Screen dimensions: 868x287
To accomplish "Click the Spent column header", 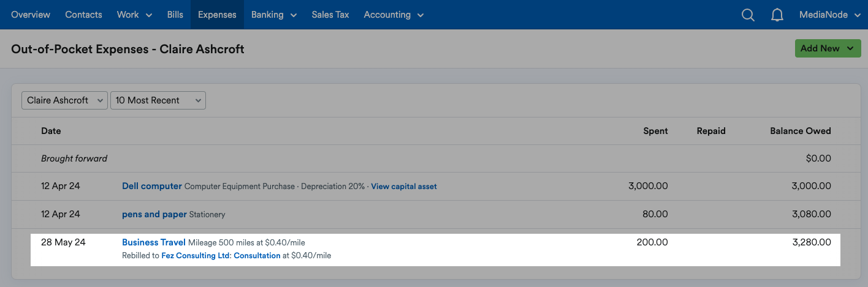I will [x=655, y=131].
